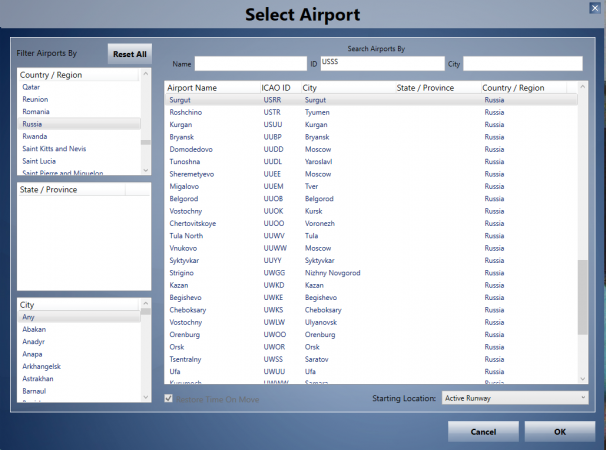Select the Migalovo airport row
This screenshot has width=606, height=450.
click(371, 186)
